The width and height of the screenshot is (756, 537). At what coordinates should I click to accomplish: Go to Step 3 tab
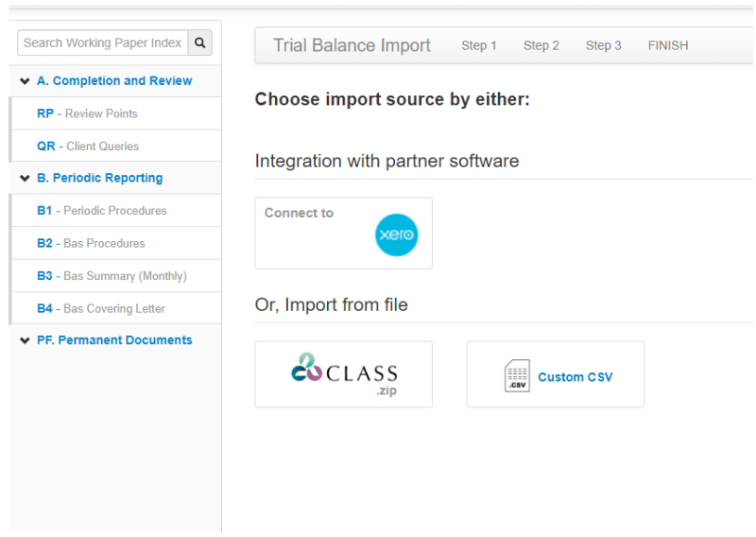603,45
